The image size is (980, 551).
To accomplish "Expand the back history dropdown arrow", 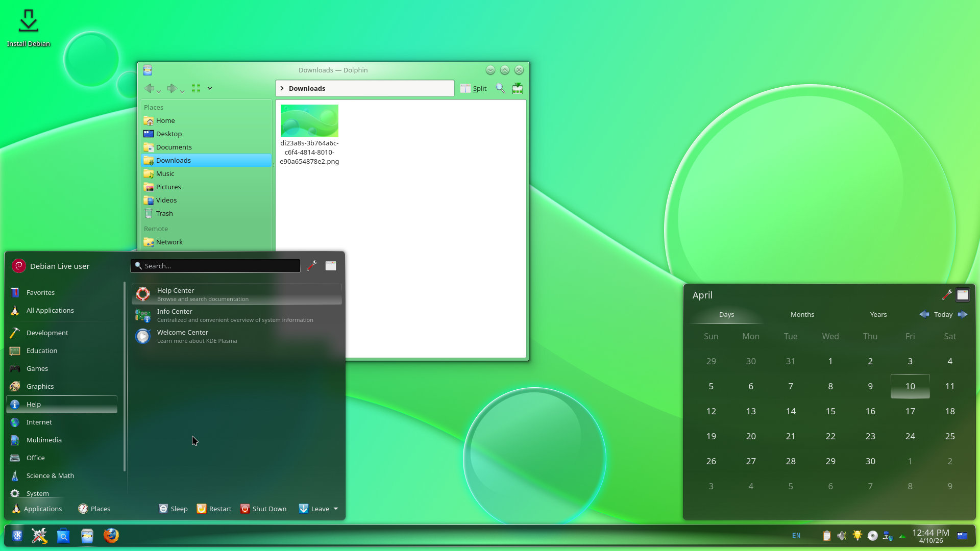I will coord(159,91).
